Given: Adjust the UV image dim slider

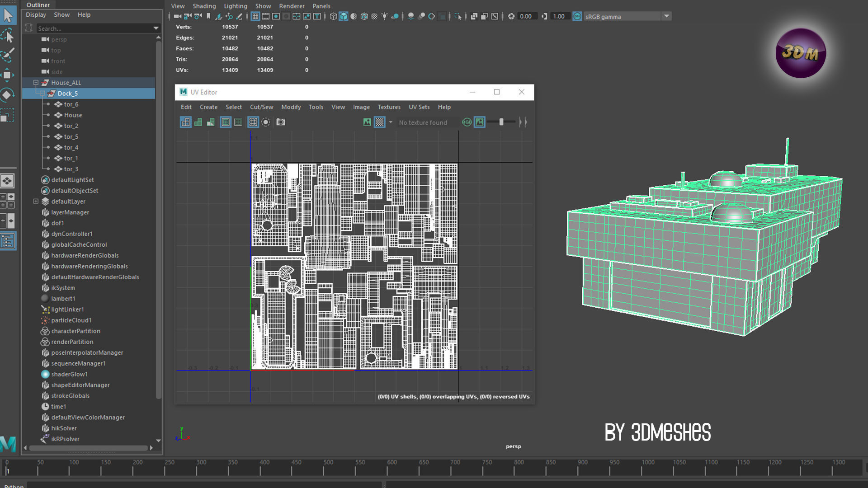Looking at the screenshot, I should (501, 122).
